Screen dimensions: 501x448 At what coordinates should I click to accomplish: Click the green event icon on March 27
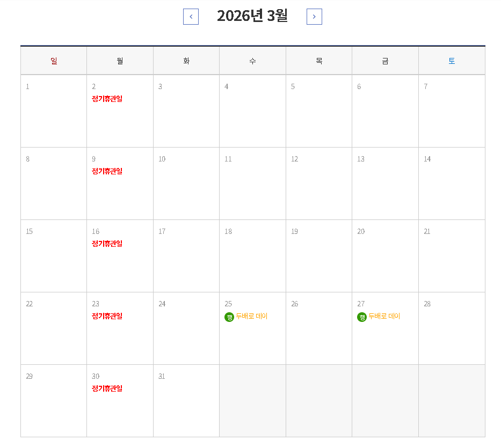pyautogui.click(x=361, y=317)
